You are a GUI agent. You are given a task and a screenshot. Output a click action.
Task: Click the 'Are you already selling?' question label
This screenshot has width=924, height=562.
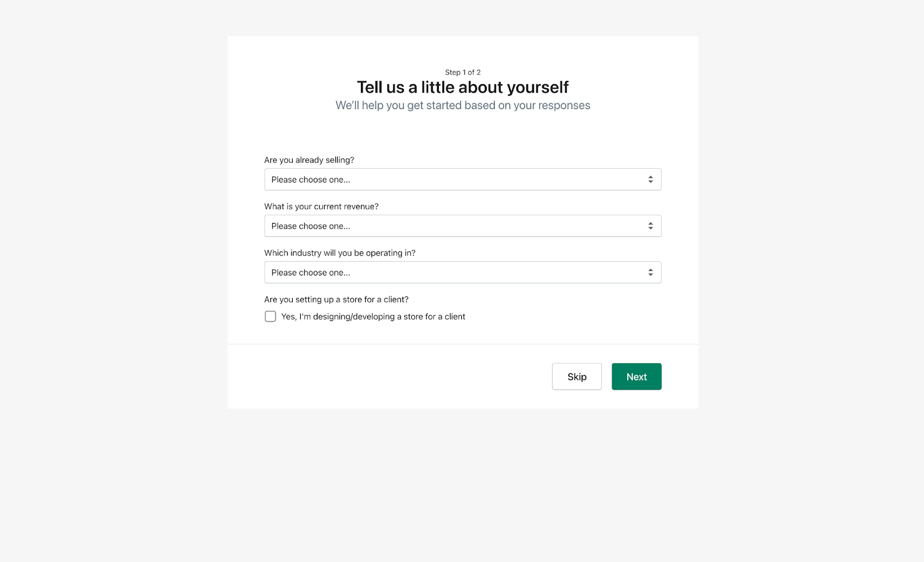click(309, 159)
